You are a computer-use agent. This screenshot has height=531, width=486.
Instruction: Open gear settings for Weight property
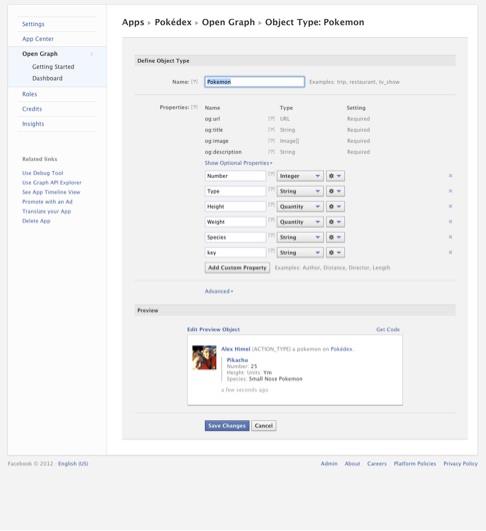pos(335,222)
